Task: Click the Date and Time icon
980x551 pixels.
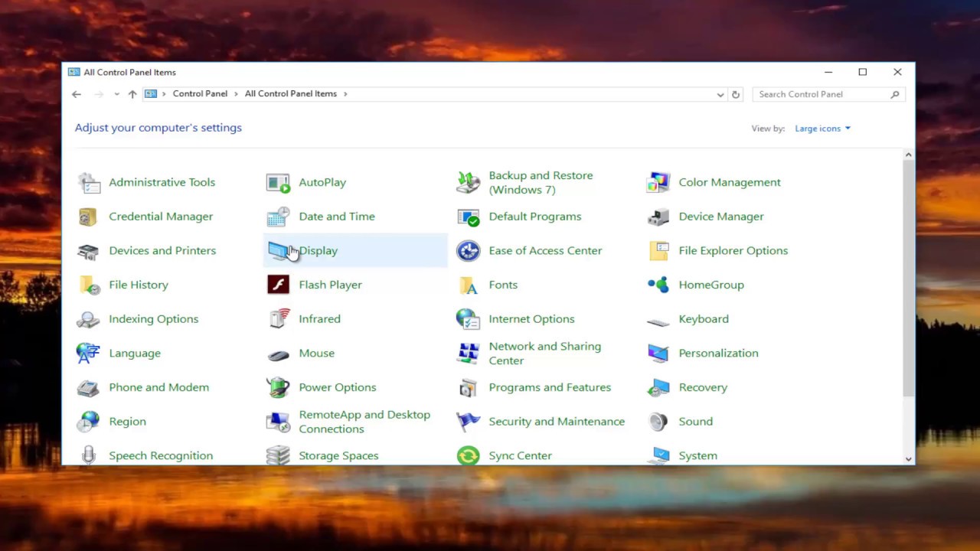Action: [278, 217]
